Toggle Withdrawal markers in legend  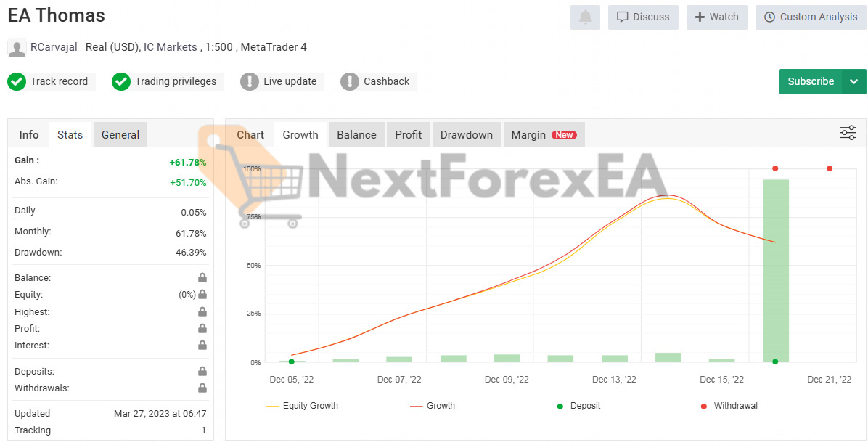pos(729,406)
